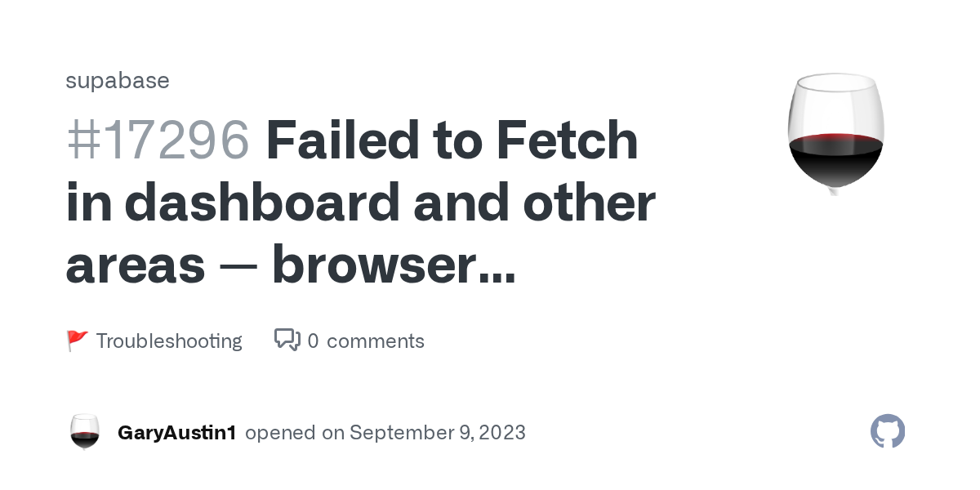Click the "in dashboard and other" title line
The width and height of the screenshot is (980, 490).
coord(360,203)
